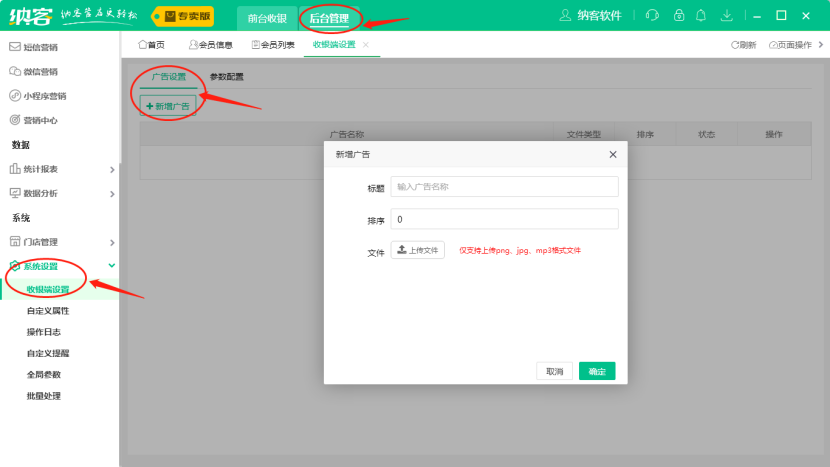Image resolution: width=830 pixels, height=467 pixels.
Task: Open the 会员信息 page tab
Action: pyautogui.click(x=211, y=45)
